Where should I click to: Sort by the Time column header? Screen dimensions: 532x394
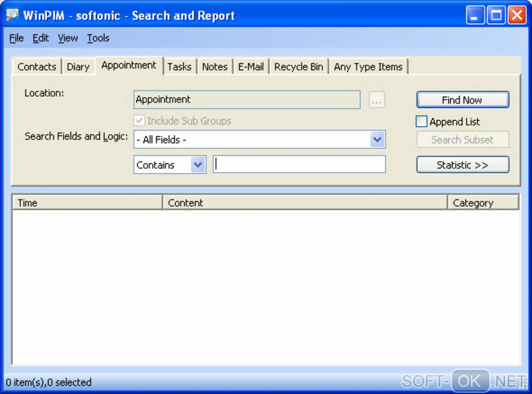pyautogui.click(x=88, y=202)
